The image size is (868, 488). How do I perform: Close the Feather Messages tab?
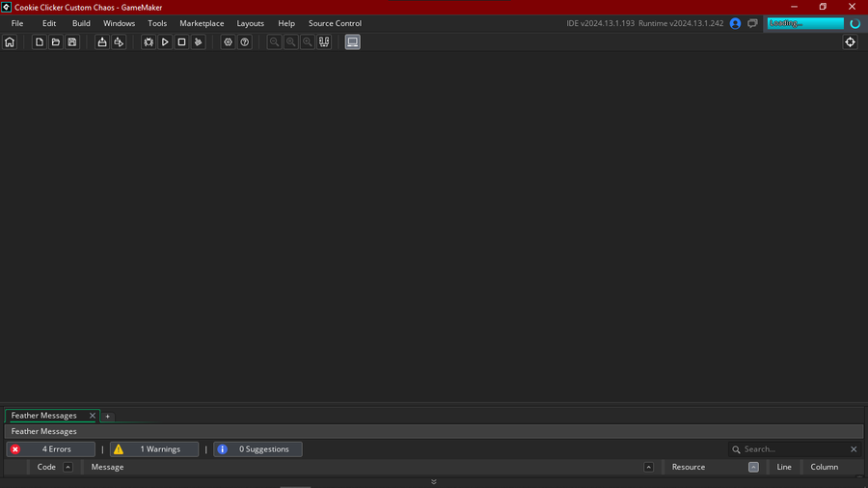93,416
